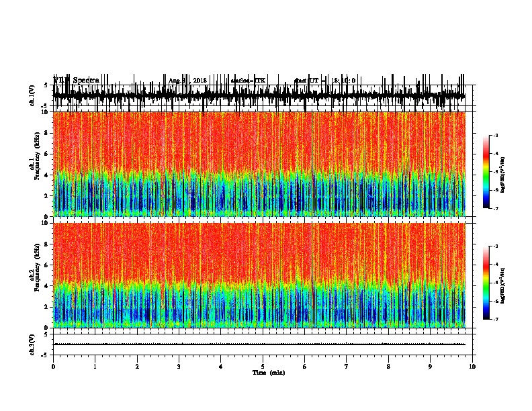Click the station=ITK header text
The width and height of the screenshot is (532, 411).
(x=248, y=81)
